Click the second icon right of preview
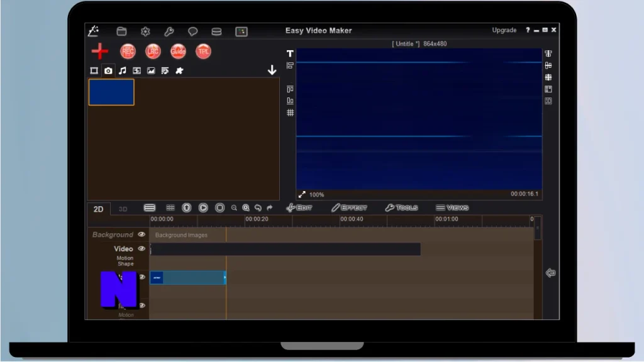 (x=548, y=65)
